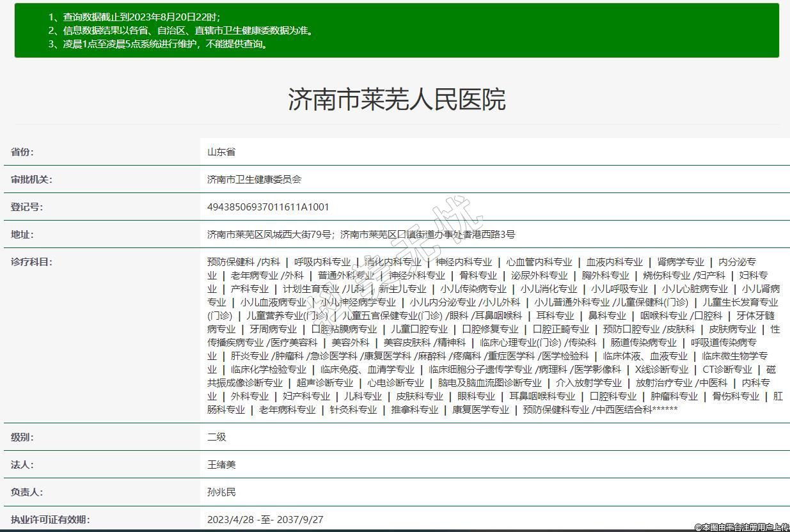Select the 登记号 row label
The width and height of the screenshot is (790, 532).
tap(27, 207)
